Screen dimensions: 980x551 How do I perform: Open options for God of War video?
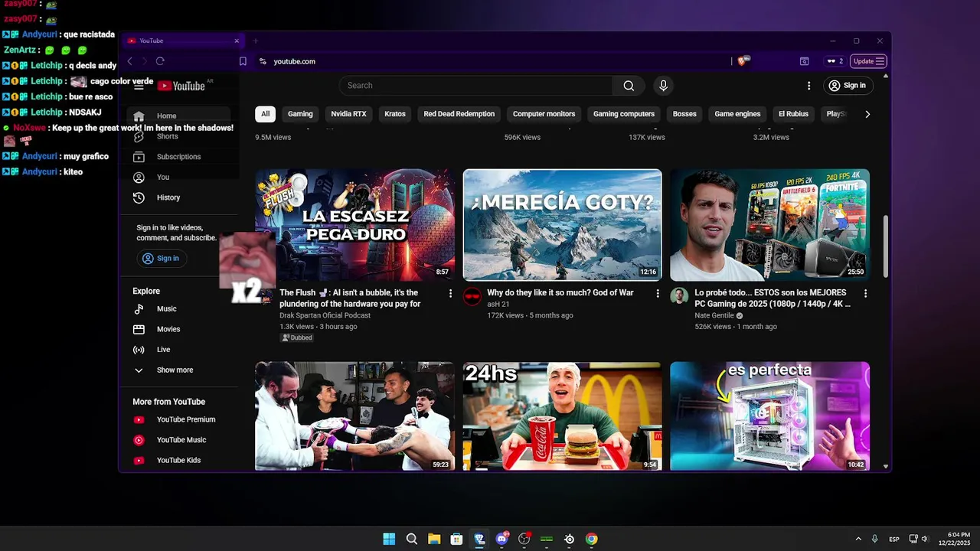(x=658, y=293)
